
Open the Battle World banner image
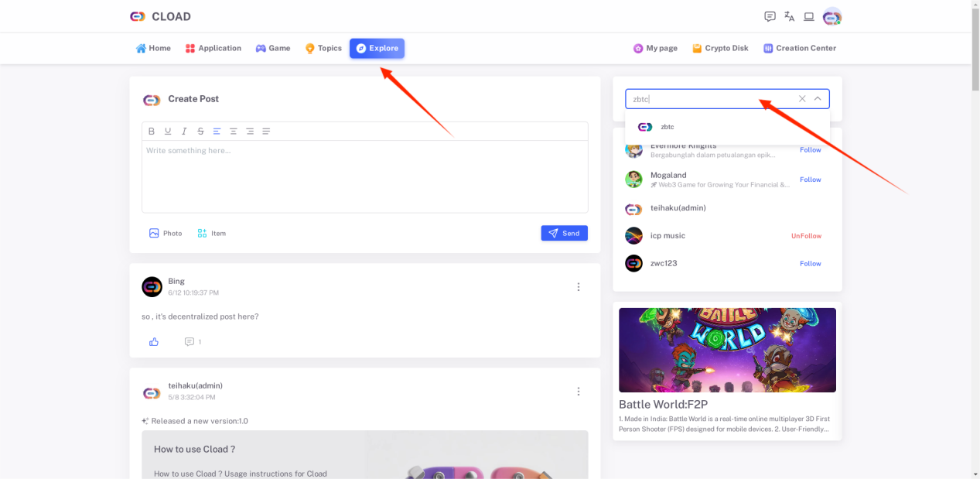(727, 350)
